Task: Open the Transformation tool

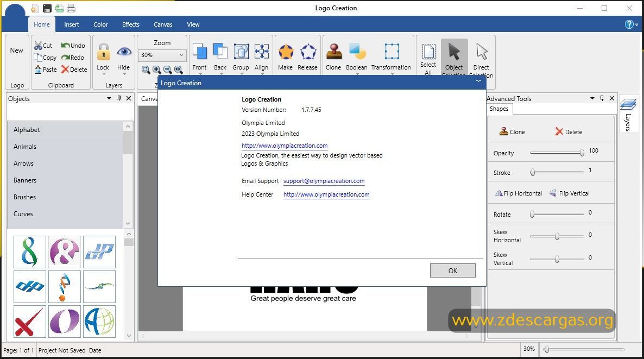Action: pyautogui.click(x=391, y=58)
